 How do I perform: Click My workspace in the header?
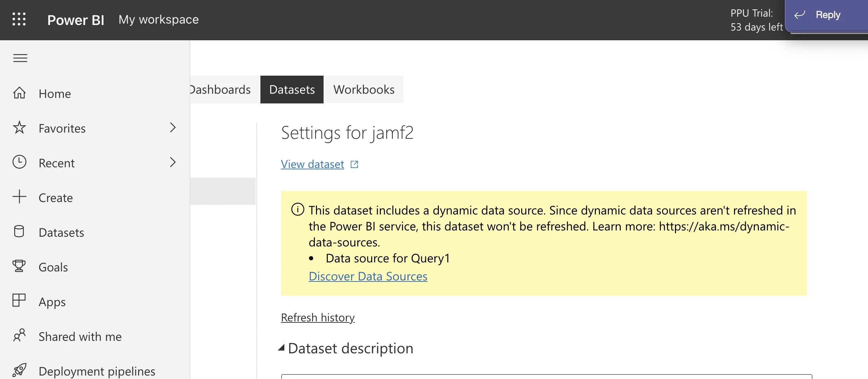coord(159,19)
